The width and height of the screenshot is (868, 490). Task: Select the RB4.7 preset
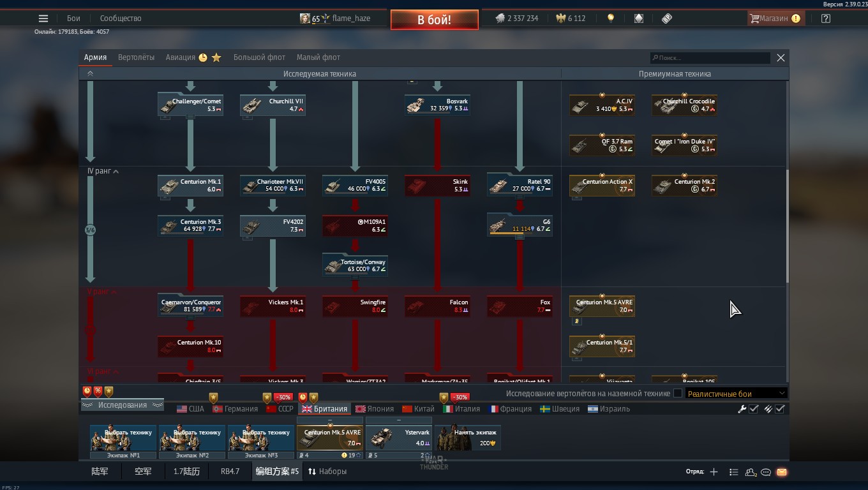(x=230, y=471)
